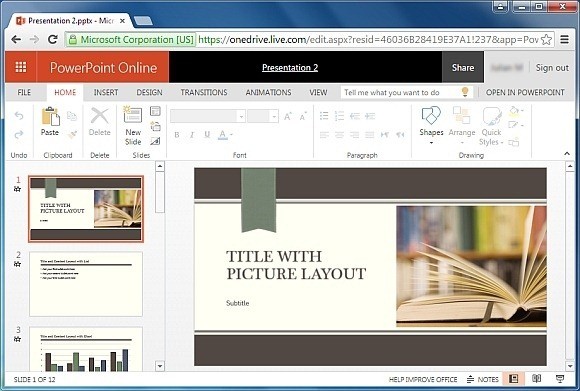The image size is (580, 391).
Task: Decrease font size with smaller A icon
Action: click(303, 117)
